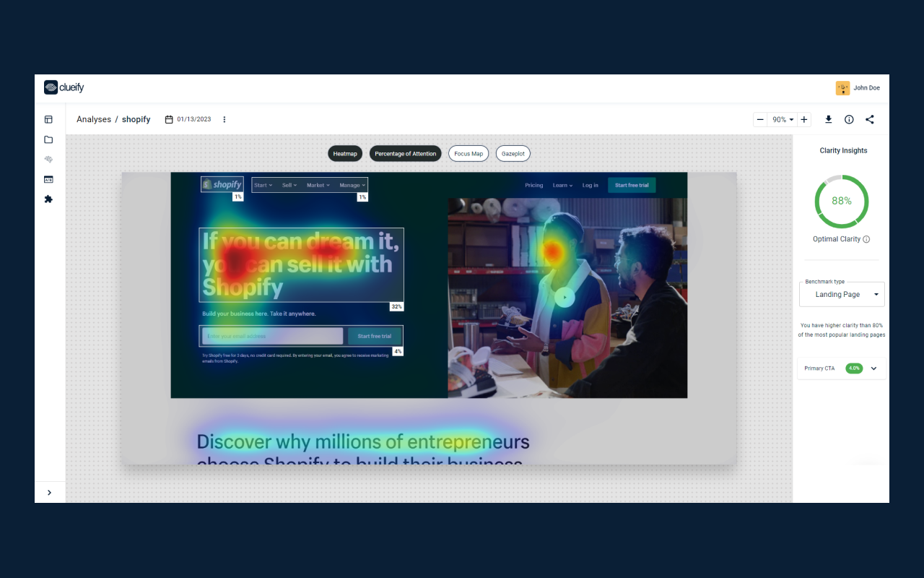Click the Clueify logo
The width and height of the screenshot is (924, 578).
coord(64,87)
